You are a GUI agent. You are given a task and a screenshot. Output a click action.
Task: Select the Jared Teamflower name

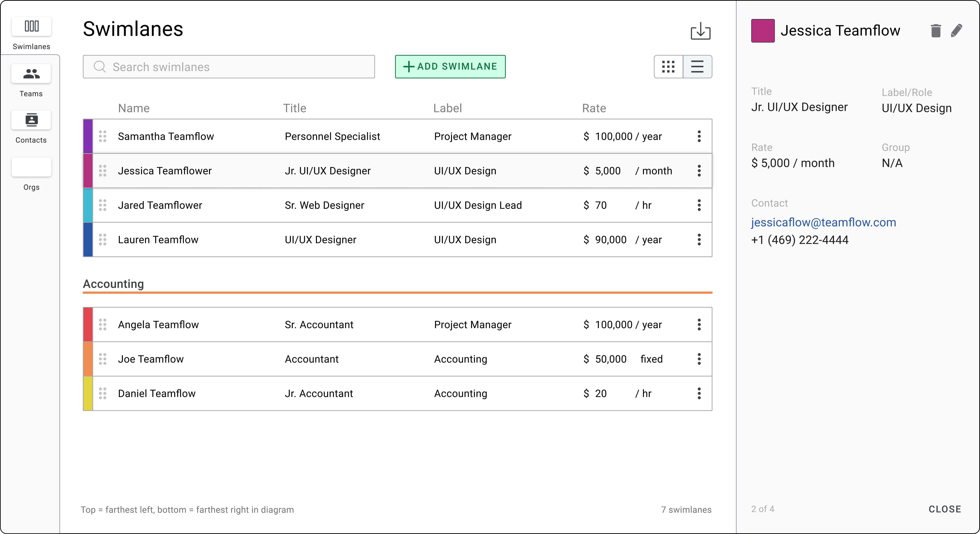point(160,205)
